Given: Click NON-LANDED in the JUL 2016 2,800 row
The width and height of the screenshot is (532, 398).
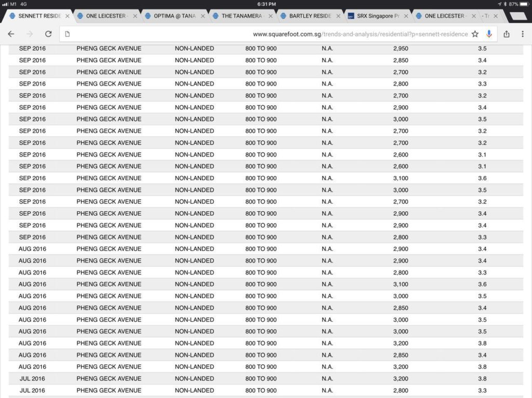Looking at the screenshot, I should coord(194,391).
